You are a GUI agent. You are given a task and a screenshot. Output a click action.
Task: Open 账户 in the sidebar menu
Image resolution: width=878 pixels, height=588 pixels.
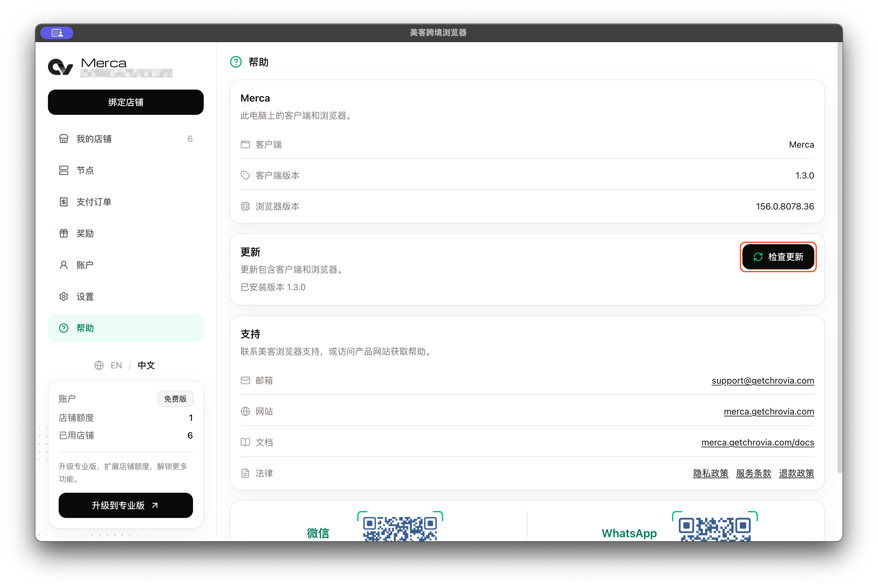point(126,265)
